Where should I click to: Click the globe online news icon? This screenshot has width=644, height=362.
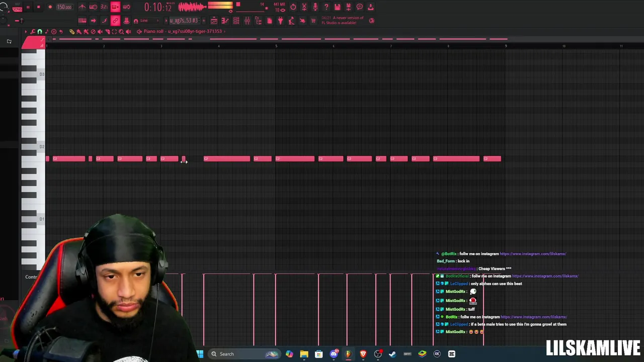372,21
